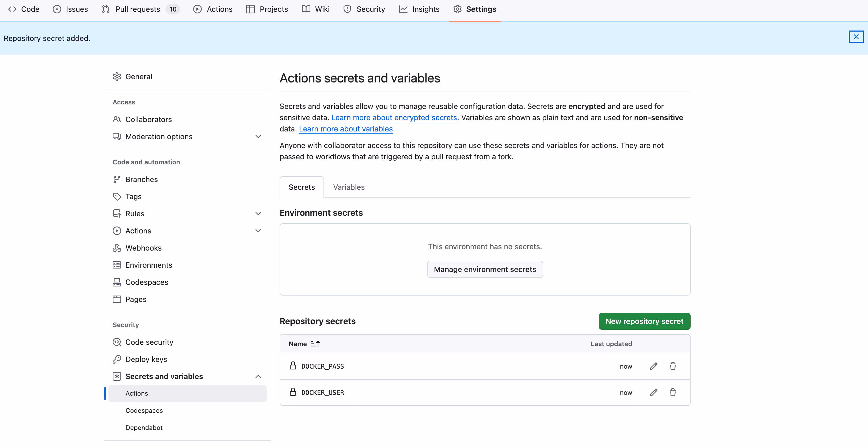Dismiss the 'Repository secret added' banner
The width and height of the screenshot is (868, 446).
coord(856,37)
